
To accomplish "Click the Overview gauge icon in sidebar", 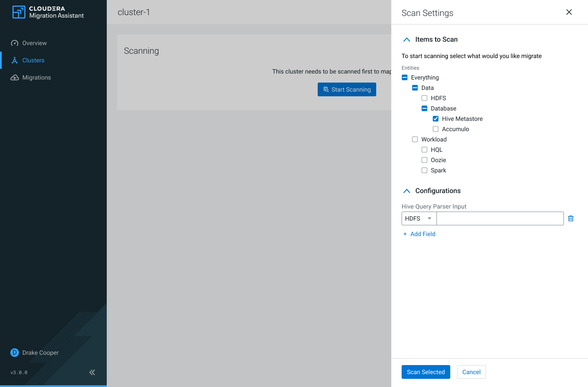I will pos(15,43).
